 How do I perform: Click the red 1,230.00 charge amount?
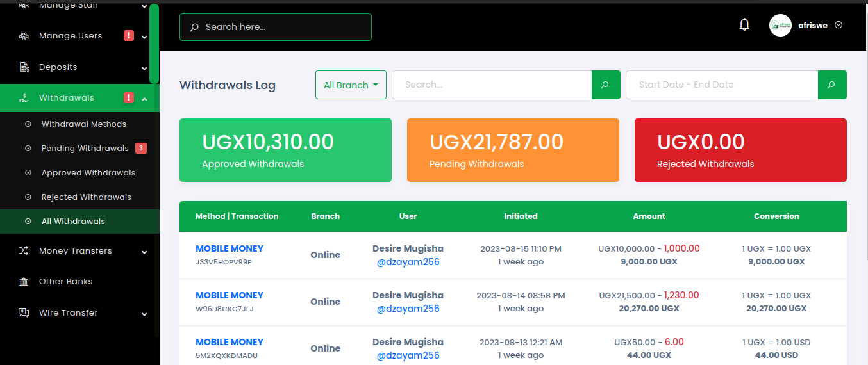(x=681, y=295)
